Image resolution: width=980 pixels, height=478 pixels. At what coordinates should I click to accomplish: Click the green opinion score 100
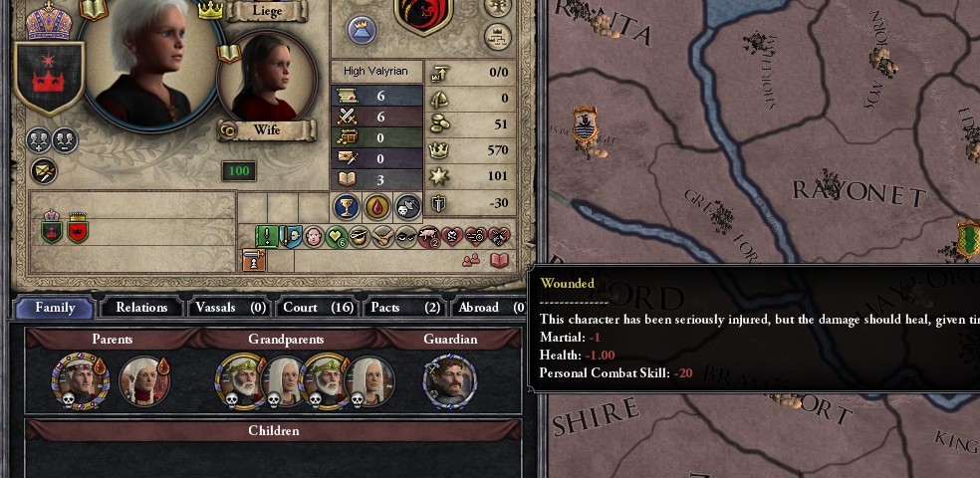(x=239, y=171)
